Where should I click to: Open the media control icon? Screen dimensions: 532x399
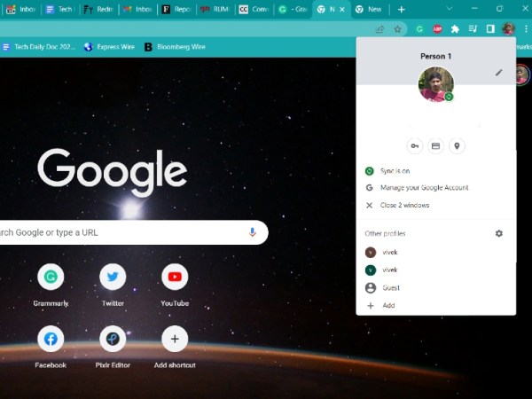pyautogui.click(x=473, y=29)
